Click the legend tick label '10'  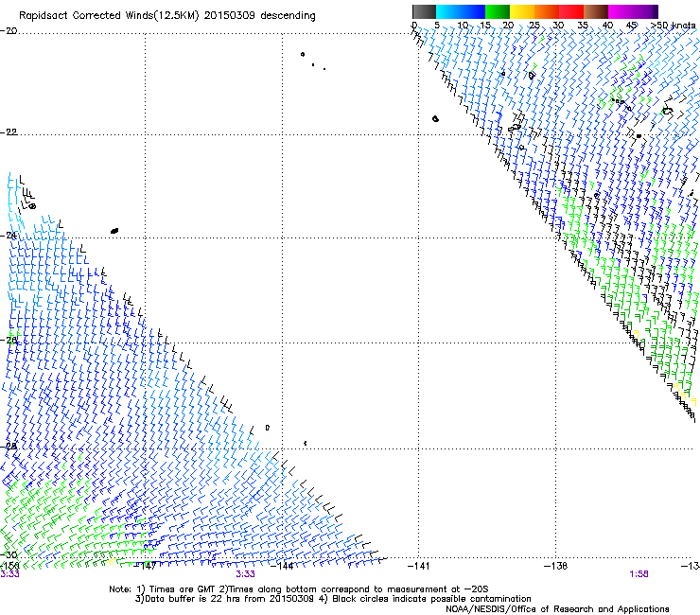pyautogui.click(x=463, y=26)
